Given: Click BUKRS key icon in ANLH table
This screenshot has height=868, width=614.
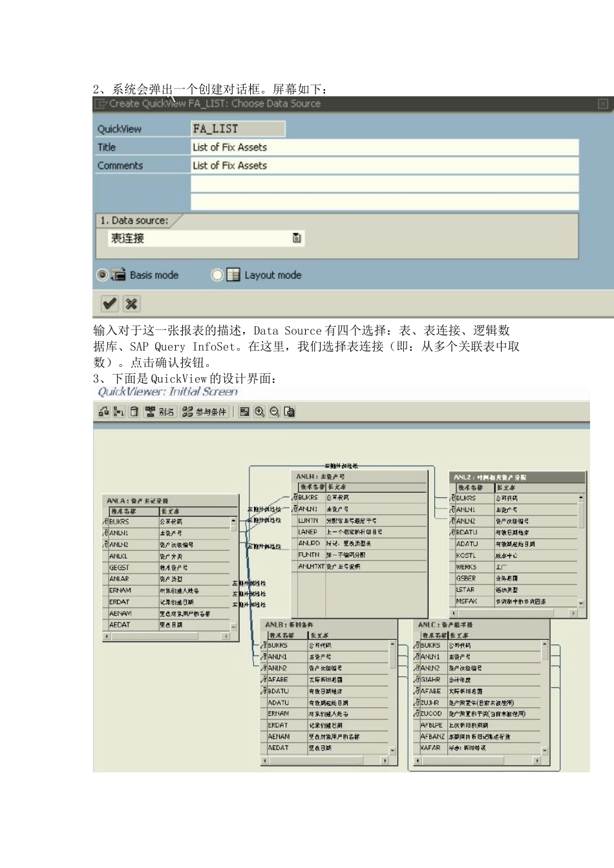Looking at the screenshot, I should pyautogui.click(x=295, y=497).
